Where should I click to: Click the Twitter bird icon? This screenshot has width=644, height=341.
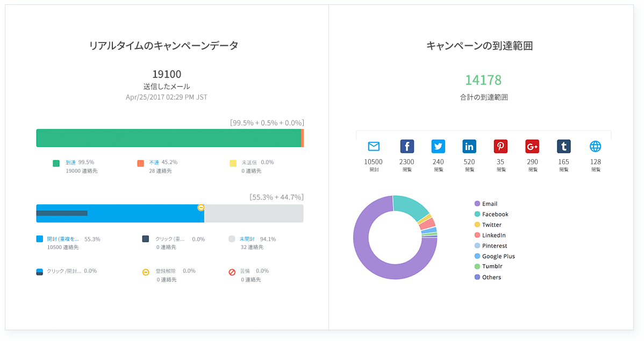(x=438, y=146)
